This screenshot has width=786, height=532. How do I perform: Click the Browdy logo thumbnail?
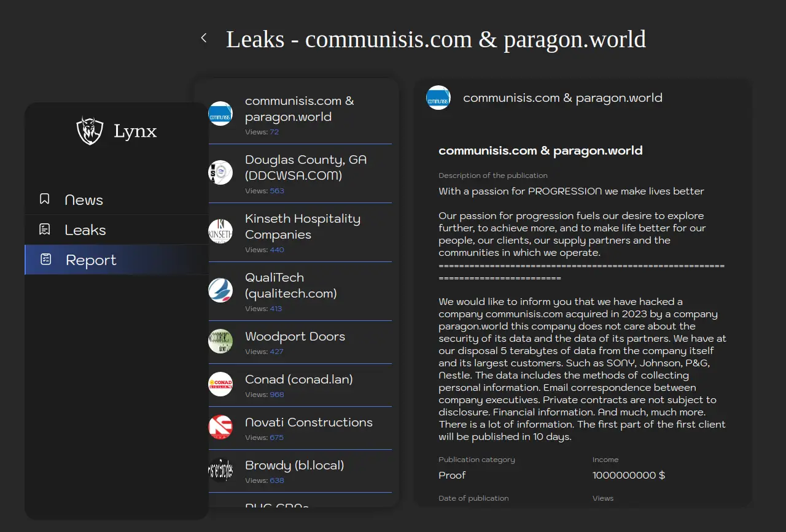[220, 470]
